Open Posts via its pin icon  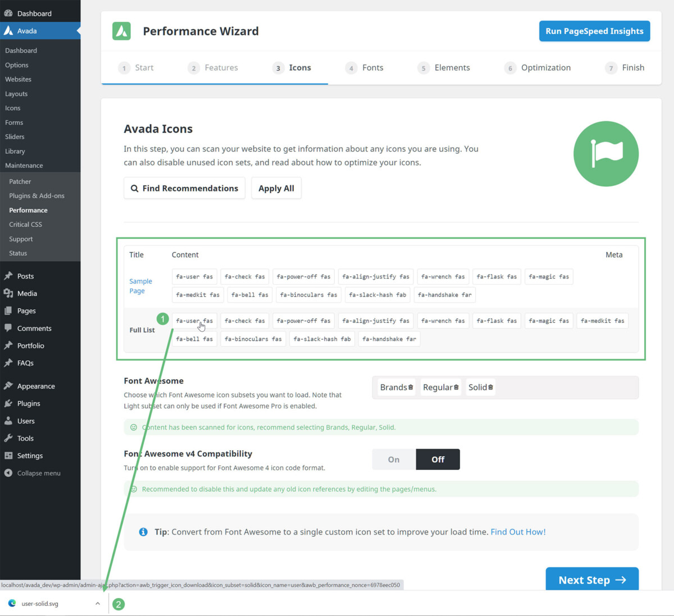[x=8, y=276]
